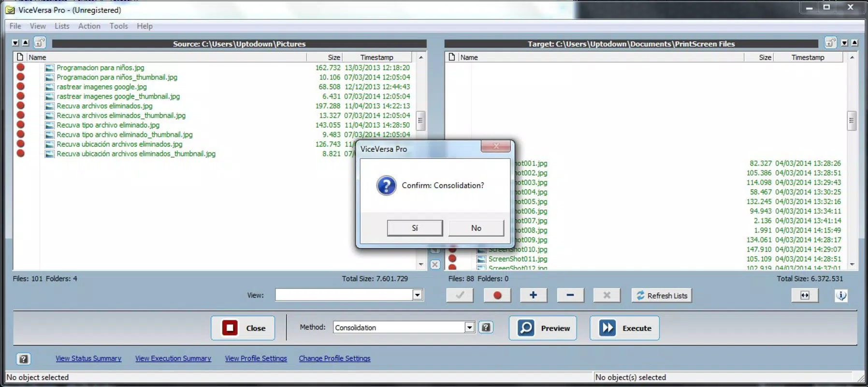
Task: Click source list scroll-down arrow
Action: (x=421, y=264)
